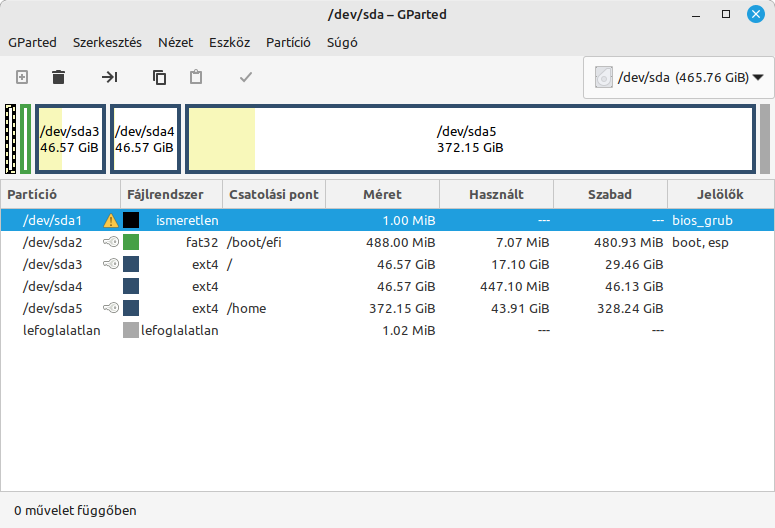Click the warning icon on /dev/sda1 row
This screenshot has width=775, height=528.
click(111, 220)
